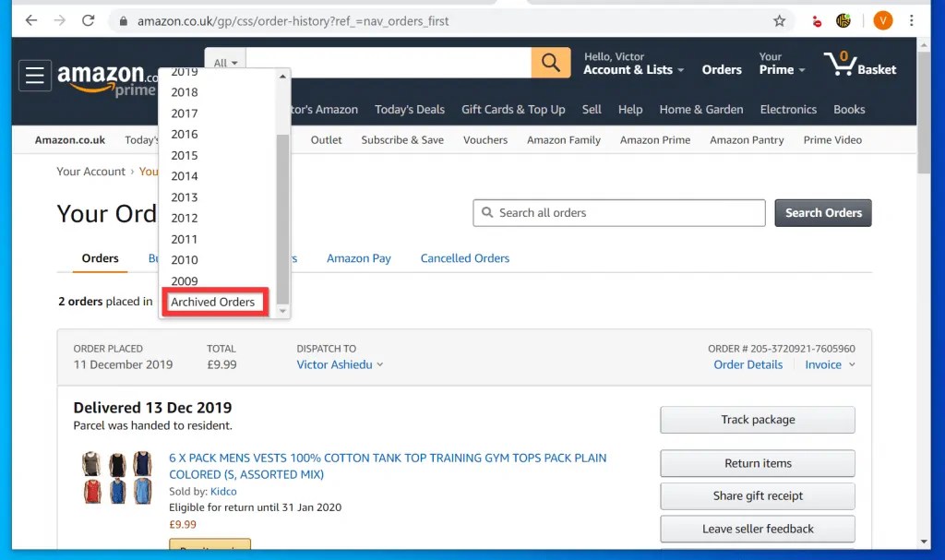
Task: Click the Your Account breadcrumb
Action: pyautogui.click(x=91, y=172)
